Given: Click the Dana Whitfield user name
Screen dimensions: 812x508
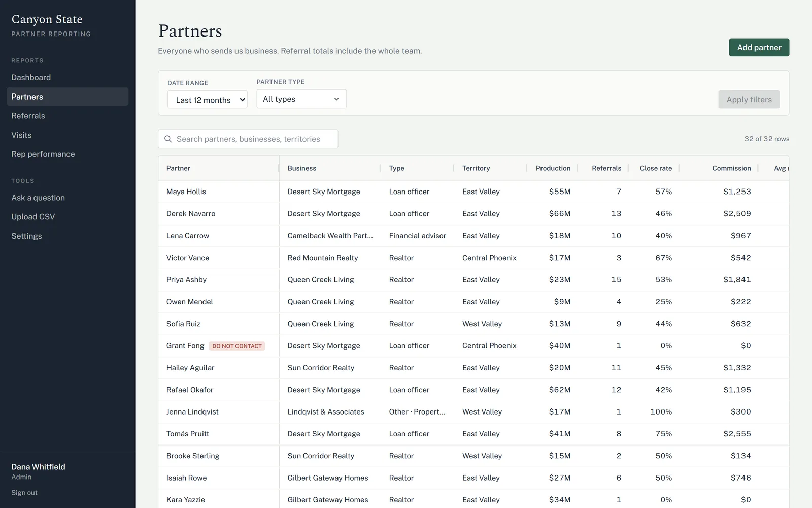Looking at the screenshot, I should [39, 467].
